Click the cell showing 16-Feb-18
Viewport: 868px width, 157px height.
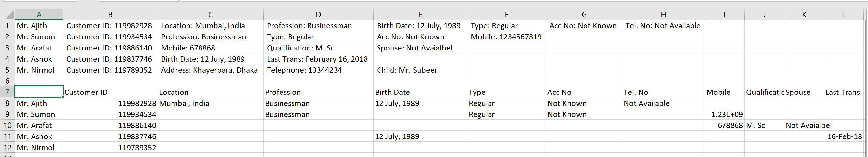844,136
